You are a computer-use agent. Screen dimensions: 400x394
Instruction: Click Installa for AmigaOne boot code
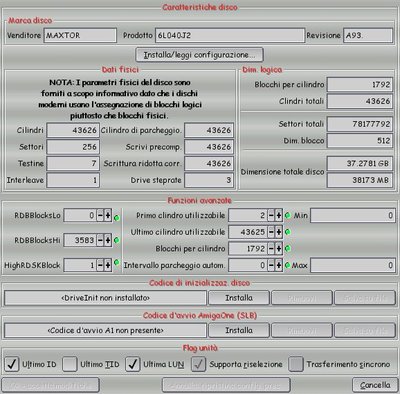[x=239, y=330]
